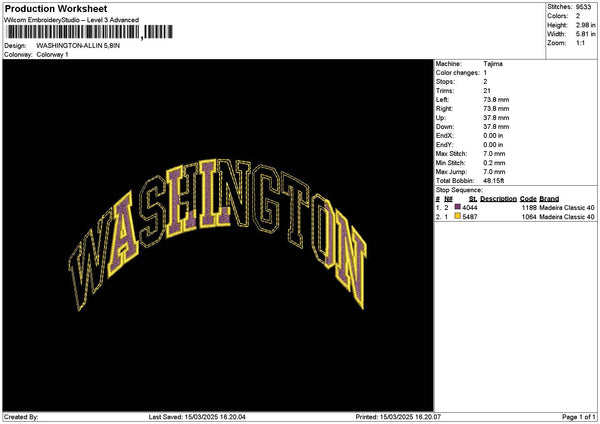The image size is (600, 424).
Task: Click the Colors value 2
Action: [x=578, y=16]
